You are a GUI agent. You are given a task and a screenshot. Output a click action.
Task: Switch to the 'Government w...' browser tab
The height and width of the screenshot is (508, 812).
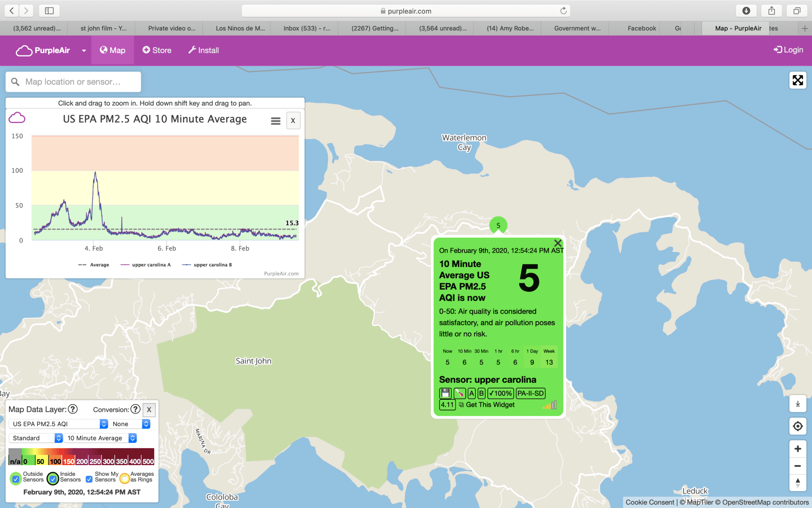click(577, 28)
